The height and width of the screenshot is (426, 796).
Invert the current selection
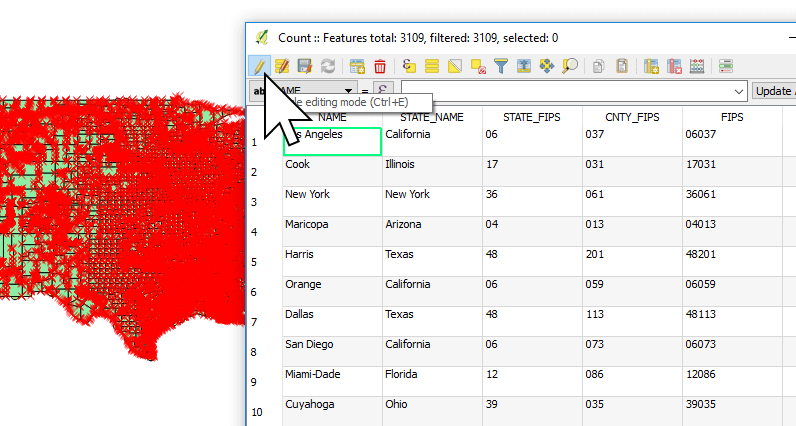(x=455, y=66)
